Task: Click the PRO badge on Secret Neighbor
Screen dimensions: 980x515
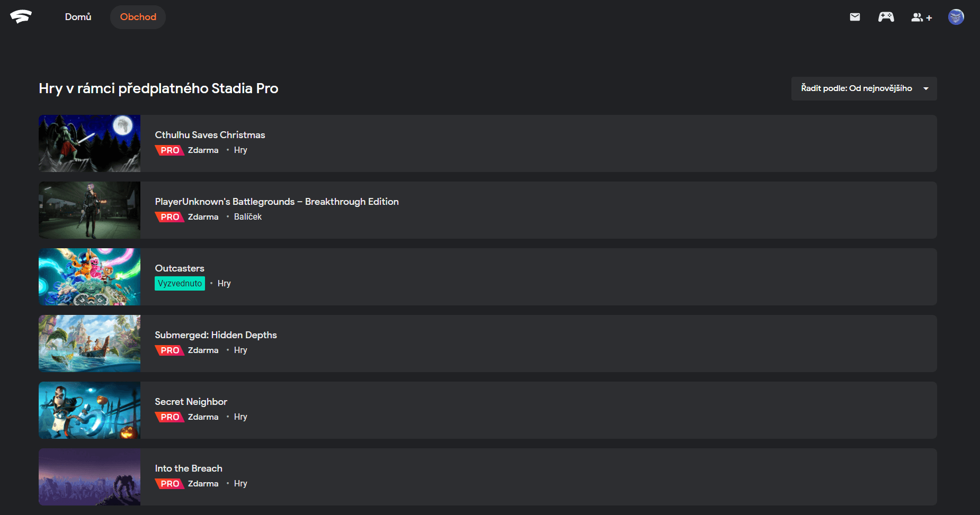Action: [x=170, y=417]
